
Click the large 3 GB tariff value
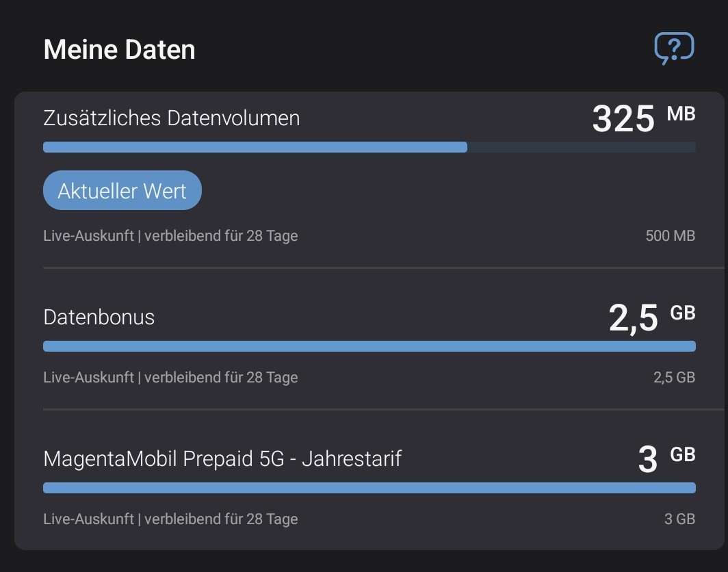[x=647, y=460]
